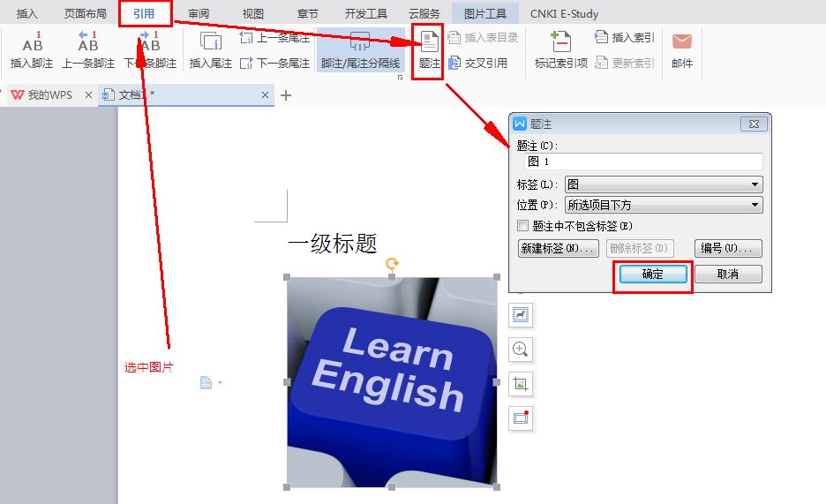Viewport: 826px width, 504px height.
Task: Open the 图片工具 (Picture Tools) tab
Action: pyautogui.click(x=484, y=14)
